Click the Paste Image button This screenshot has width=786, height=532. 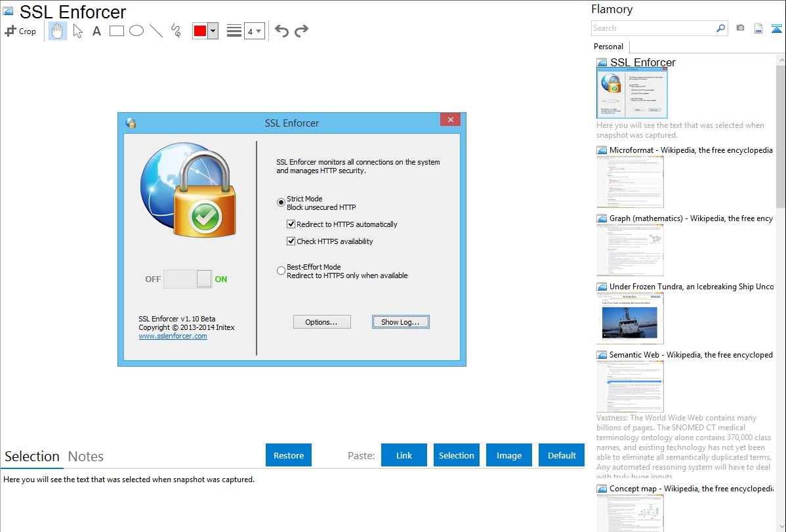point(509,455)
